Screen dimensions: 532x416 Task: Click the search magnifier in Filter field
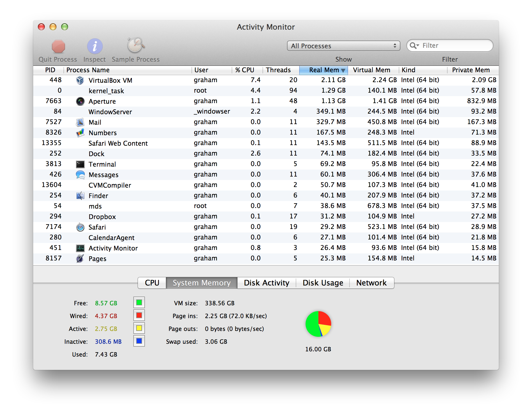click(414, 45)
